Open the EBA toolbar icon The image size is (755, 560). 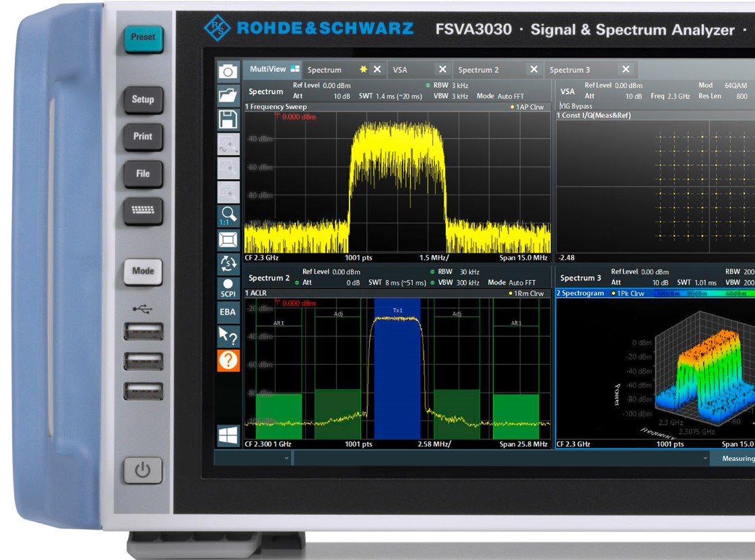click(228, 312)
